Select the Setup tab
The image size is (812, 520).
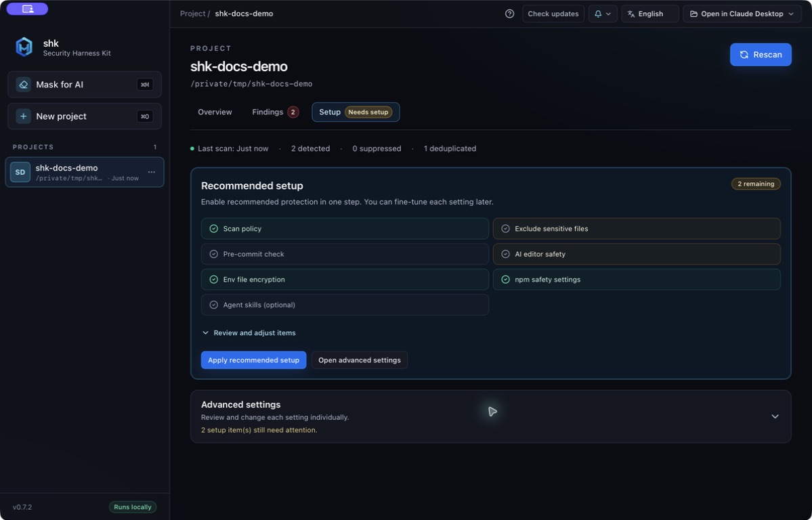pos(356,112)
